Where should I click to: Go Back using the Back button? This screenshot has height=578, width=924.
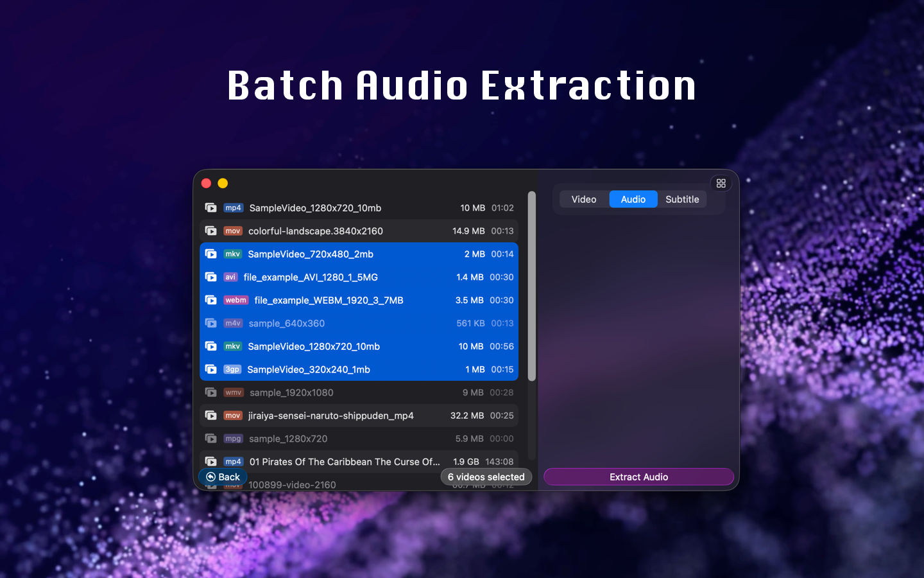click(223, 477)
